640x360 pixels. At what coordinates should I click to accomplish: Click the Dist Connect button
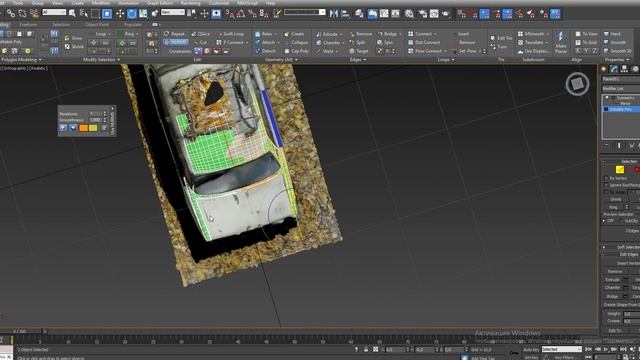tap(424, 42)
